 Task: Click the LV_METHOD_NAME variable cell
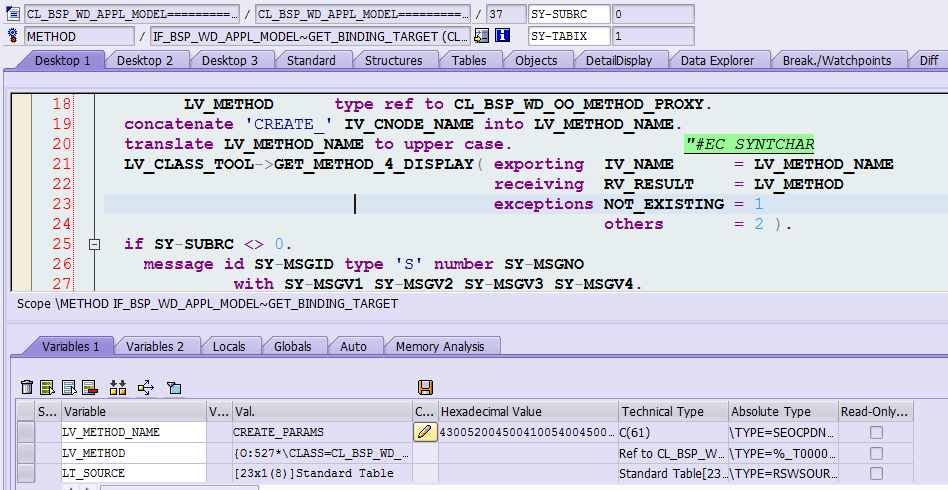pos(134,432)
